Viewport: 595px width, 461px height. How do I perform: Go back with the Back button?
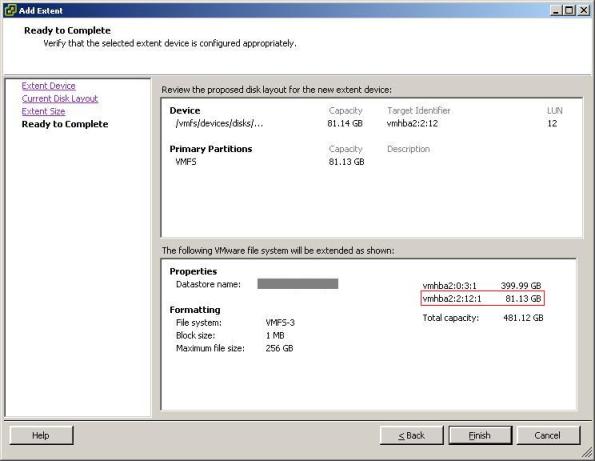coord(412,435)
